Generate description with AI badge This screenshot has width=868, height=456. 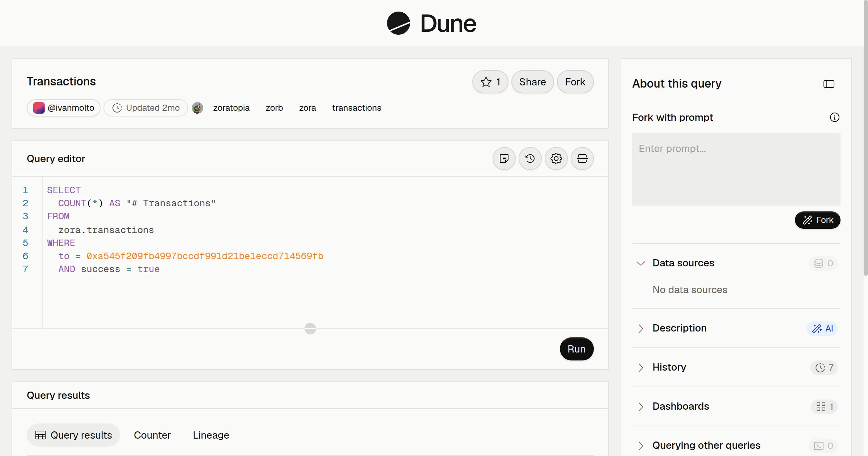pyautogui.click(x=822, y=328)
